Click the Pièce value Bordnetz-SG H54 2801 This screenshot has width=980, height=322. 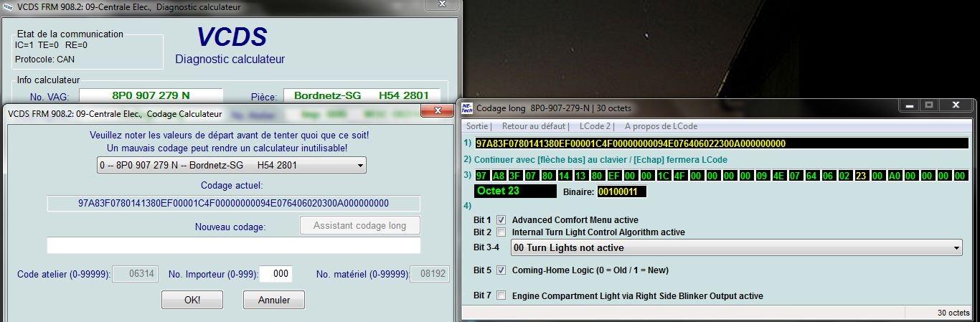[x=362, y=95]
